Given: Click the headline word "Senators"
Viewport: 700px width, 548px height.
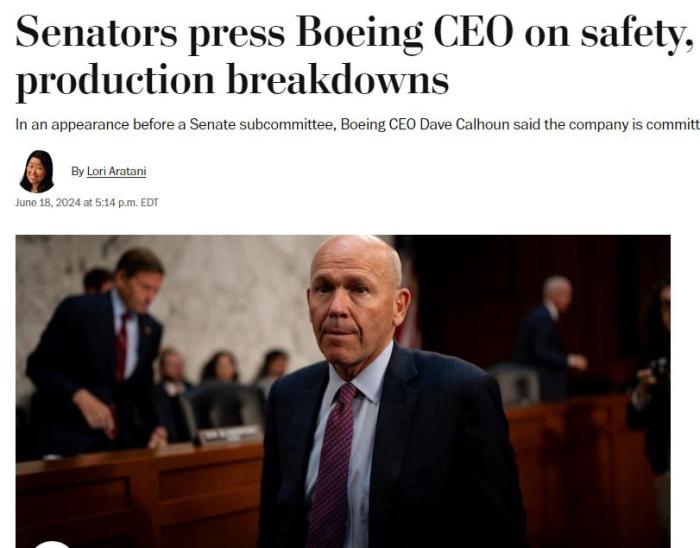Looking at the screenshot, I should pyautogui.click(x=96, y=34).
